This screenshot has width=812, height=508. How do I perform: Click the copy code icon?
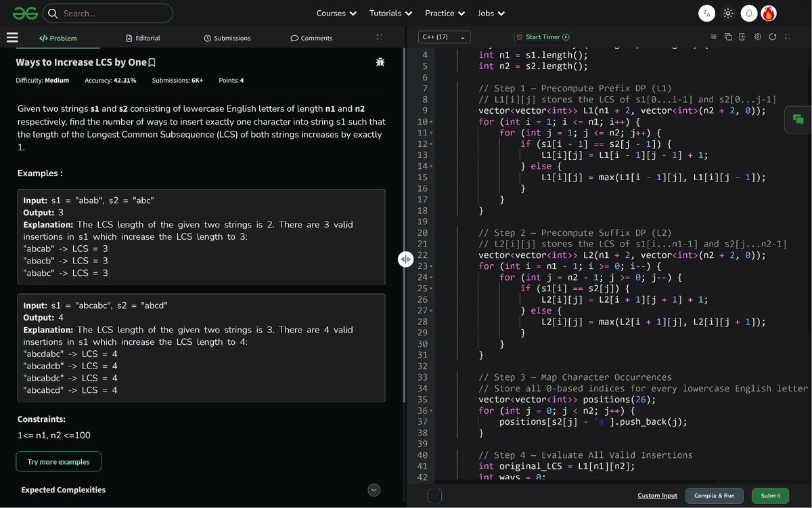[728, 37]
